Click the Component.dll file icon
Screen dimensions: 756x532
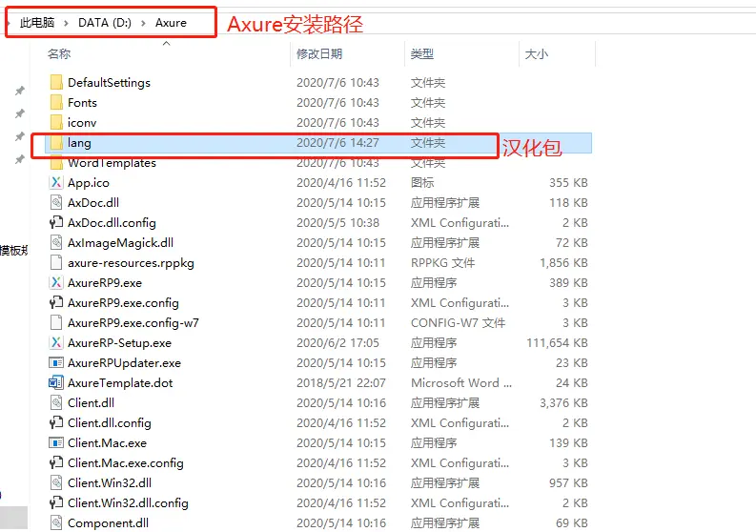click(x=56, y=522)
